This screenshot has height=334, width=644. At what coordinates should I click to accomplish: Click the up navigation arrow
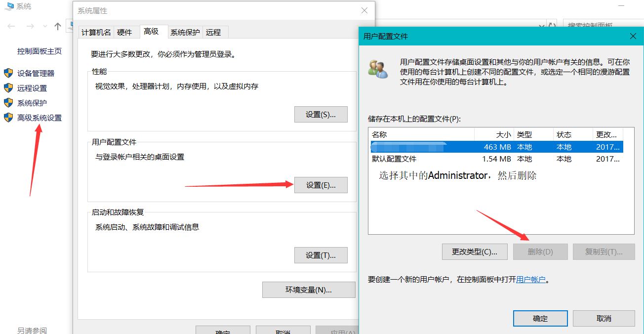[57, 26]
